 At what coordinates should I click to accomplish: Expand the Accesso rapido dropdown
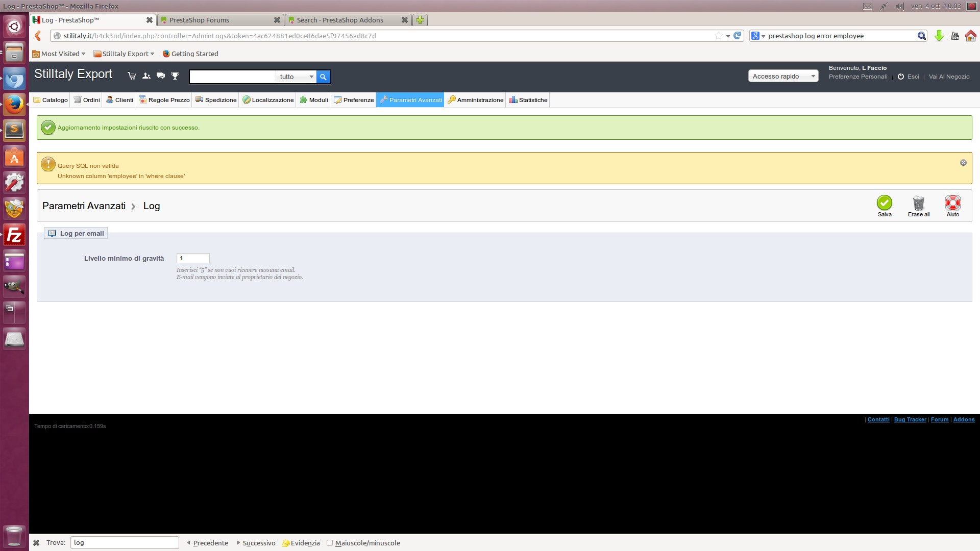pyautogui.click(x=783, y=76)
